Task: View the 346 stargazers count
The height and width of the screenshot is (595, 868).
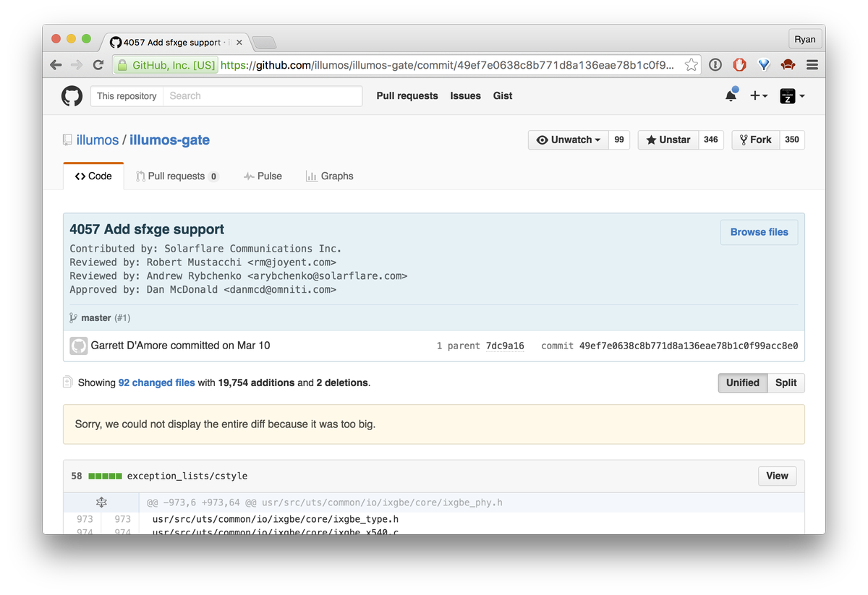Action: (x=711, y=140)
